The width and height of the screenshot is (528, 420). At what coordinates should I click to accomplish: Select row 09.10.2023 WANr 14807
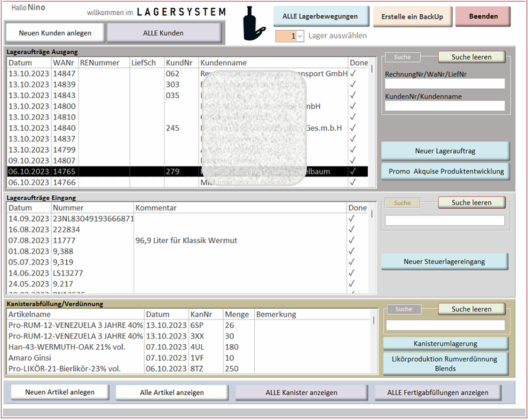pos(187,161)
